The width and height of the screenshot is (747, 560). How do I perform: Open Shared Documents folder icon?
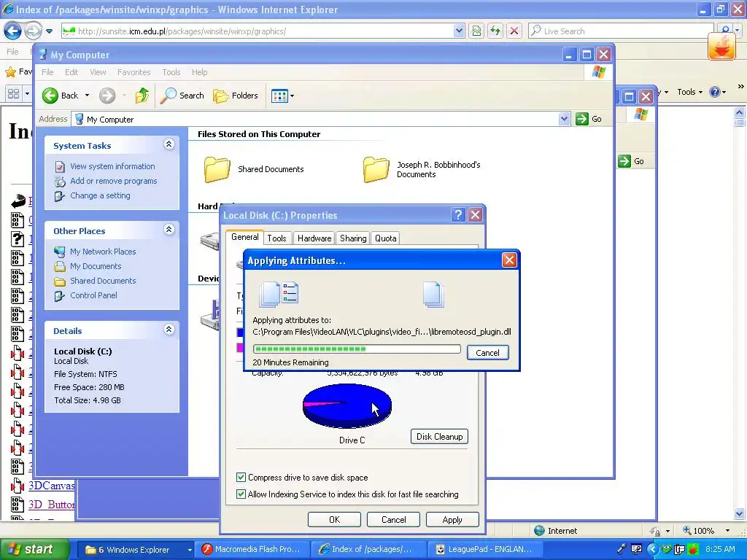coord(217,169)
